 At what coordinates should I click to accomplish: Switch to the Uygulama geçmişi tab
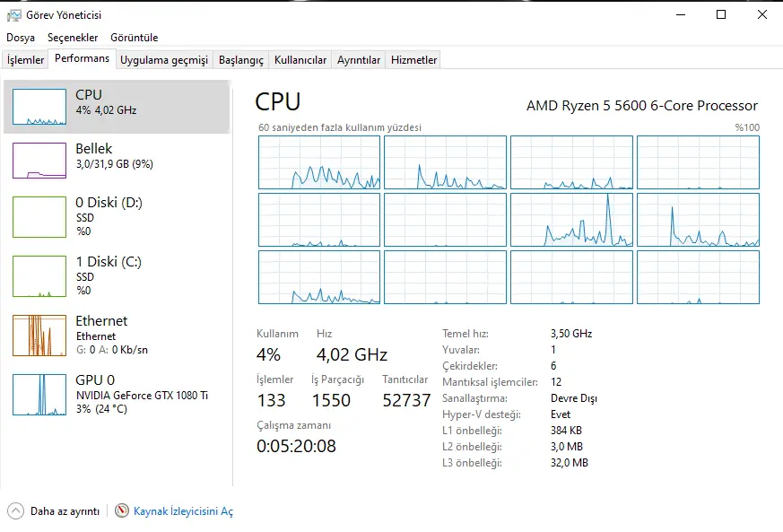164,60
